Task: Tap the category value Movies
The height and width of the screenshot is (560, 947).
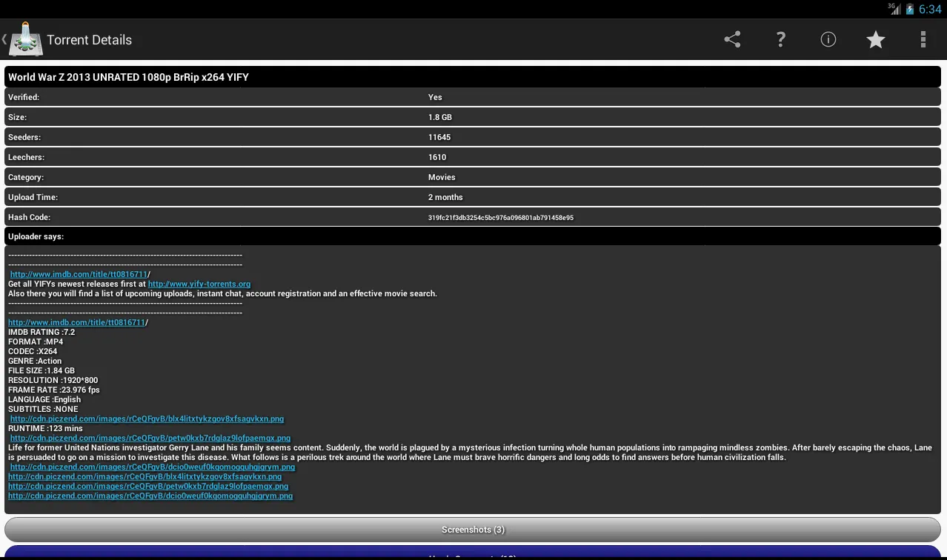Action: click(x=442, y=177)
